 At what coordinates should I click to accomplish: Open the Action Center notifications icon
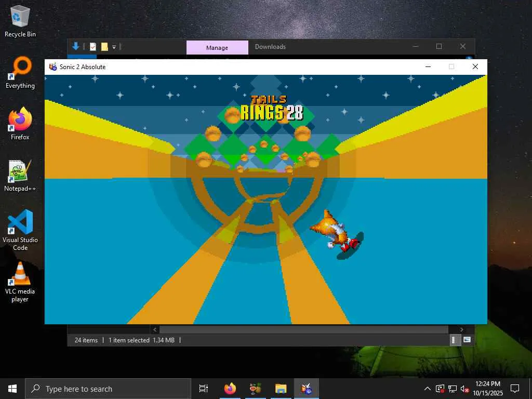[x=515, y=389]
